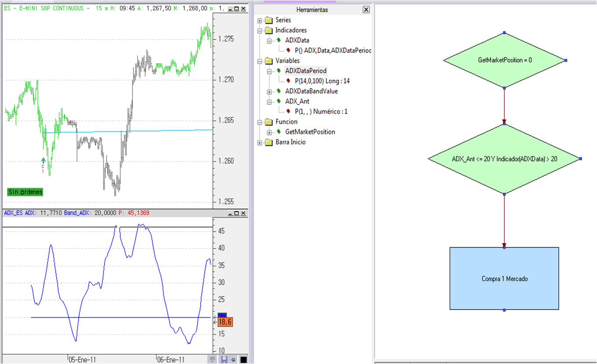Minimize the ES E-MINI price chart window
The height and width of the screenshot is (364, 597).
pyautogui.click(x=230, y=9)
